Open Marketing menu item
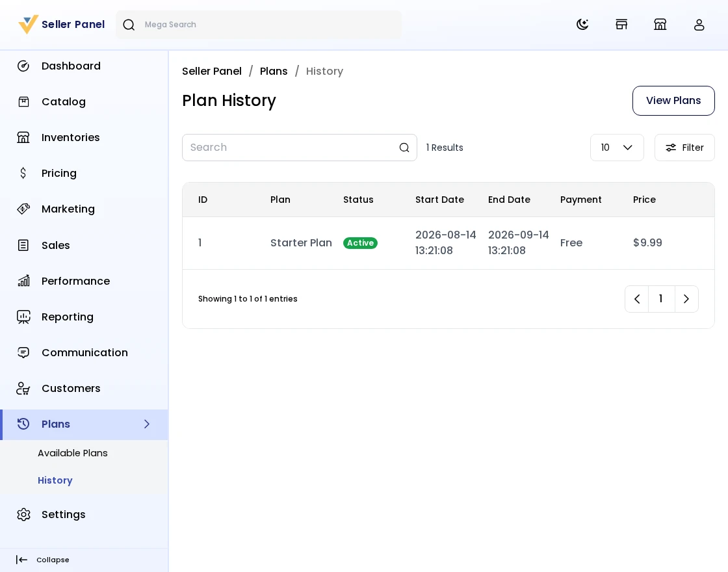Viewport: 728px width, 572px height. pos(84,209)
